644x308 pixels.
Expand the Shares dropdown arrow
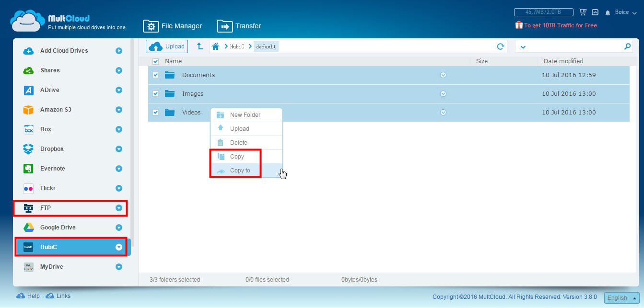coord(118,70)
